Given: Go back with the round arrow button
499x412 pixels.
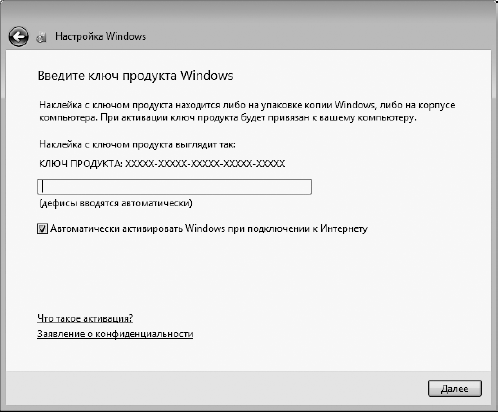Looking at the screenshot, I should click(x=18, y=36).
